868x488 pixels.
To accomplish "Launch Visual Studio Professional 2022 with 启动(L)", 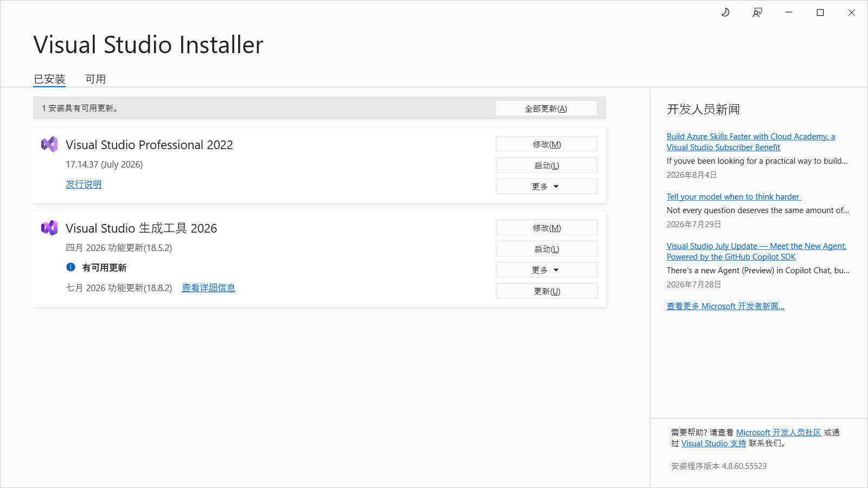I will (x=547, y=165).
